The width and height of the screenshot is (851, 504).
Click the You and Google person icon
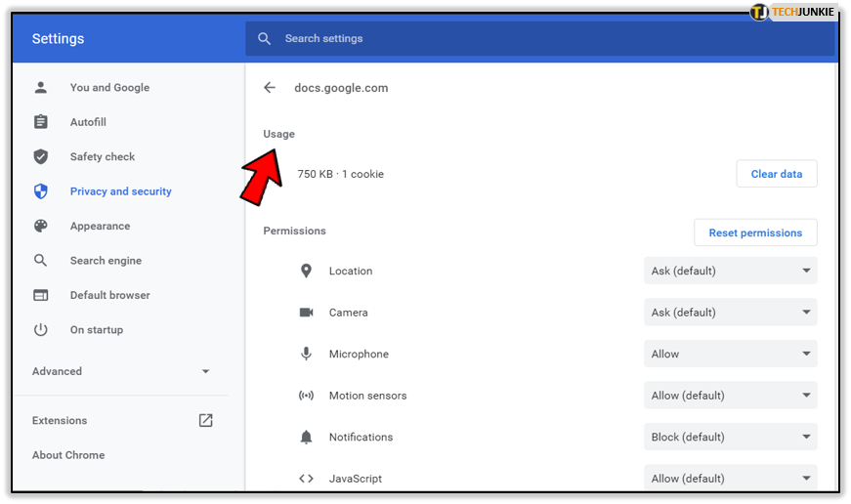[41, 87]
